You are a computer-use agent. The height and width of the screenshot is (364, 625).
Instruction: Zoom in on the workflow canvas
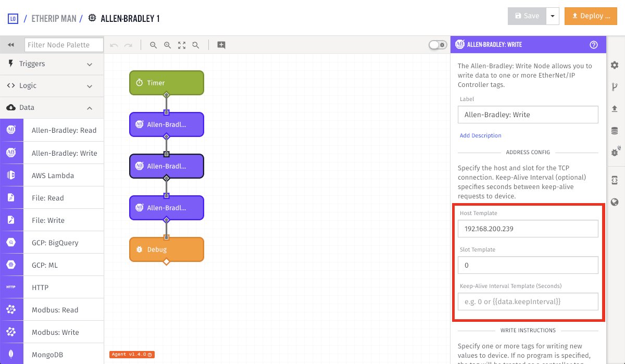pos(168,45)
